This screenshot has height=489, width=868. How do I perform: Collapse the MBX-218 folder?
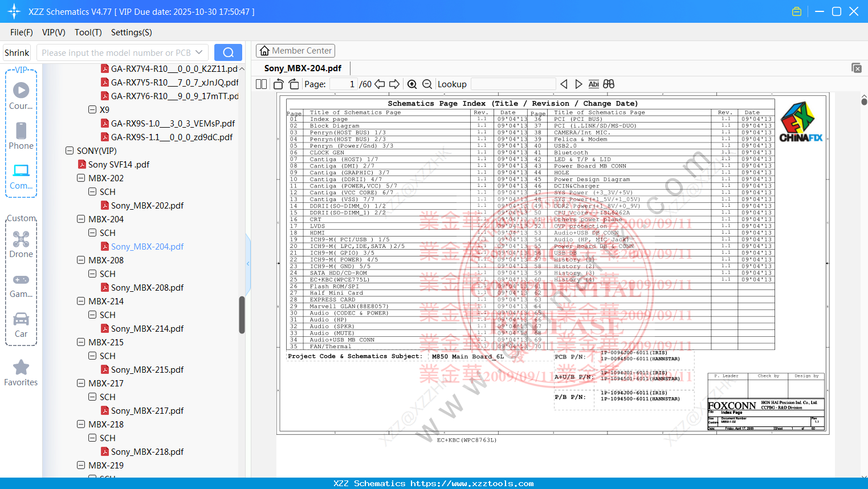[81, 424]
